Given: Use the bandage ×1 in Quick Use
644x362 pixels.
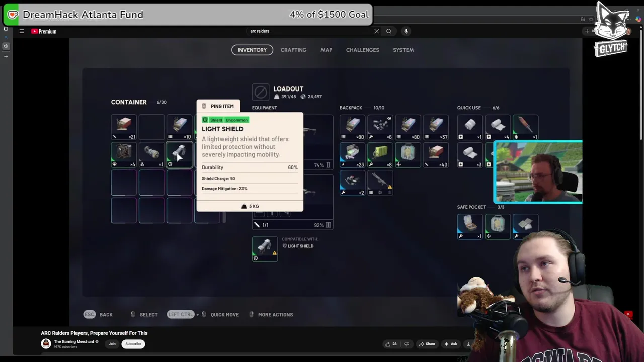Looking at the screenshot, I should tap(470, 127).
